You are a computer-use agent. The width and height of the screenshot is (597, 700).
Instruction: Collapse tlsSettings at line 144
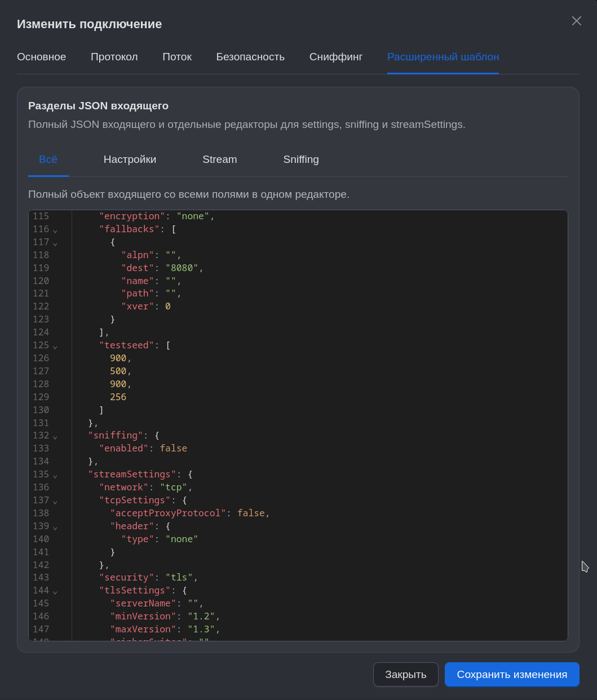[55, 591]
